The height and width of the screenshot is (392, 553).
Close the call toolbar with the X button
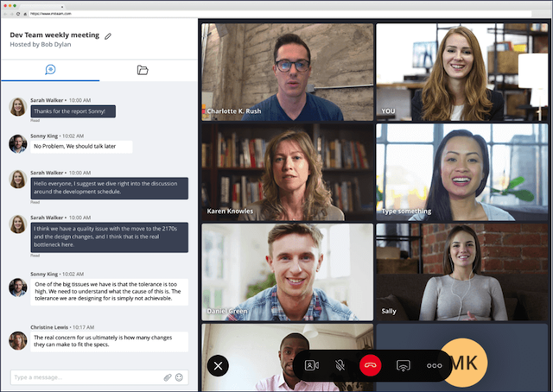tap(218, 365)
